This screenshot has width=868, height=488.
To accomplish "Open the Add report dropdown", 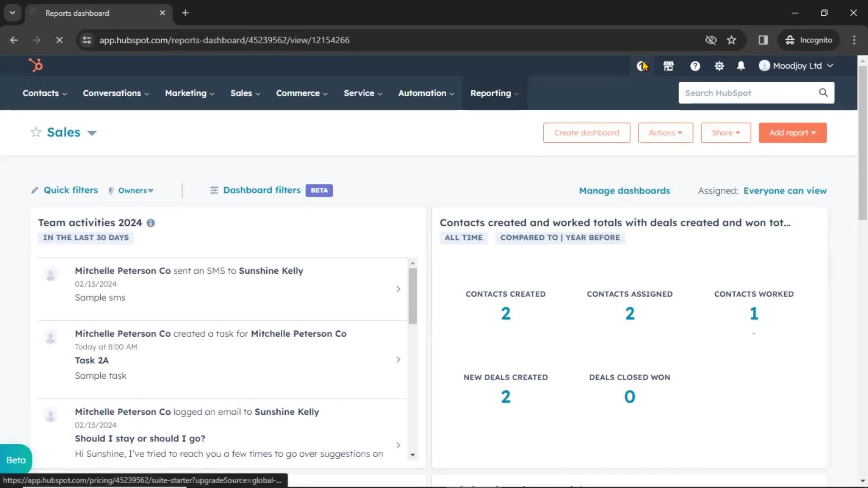I will [792, 133].
